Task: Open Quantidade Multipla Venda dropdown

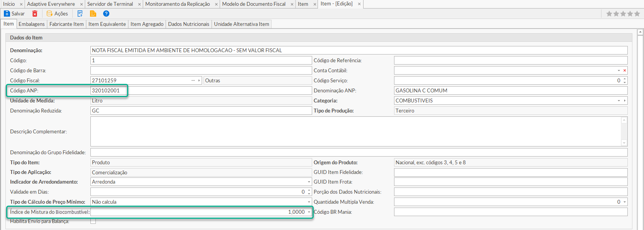Action: tap(625, 202)
